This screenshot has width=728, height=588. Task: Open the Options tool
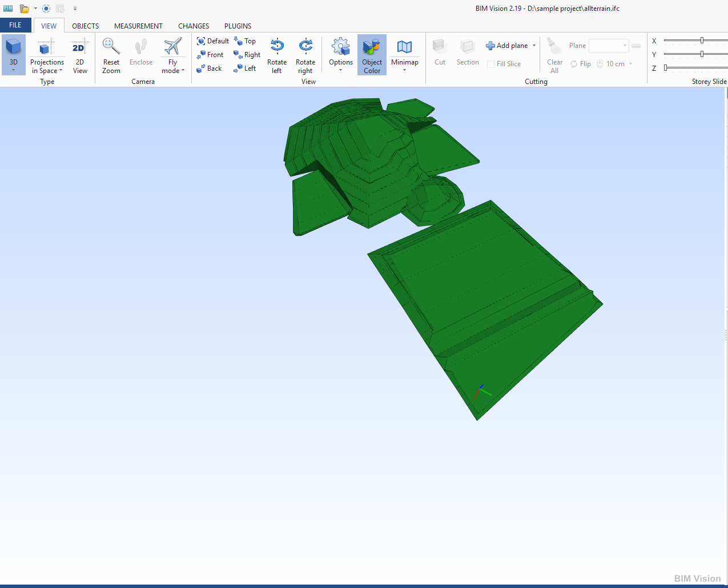pos(340,54)
